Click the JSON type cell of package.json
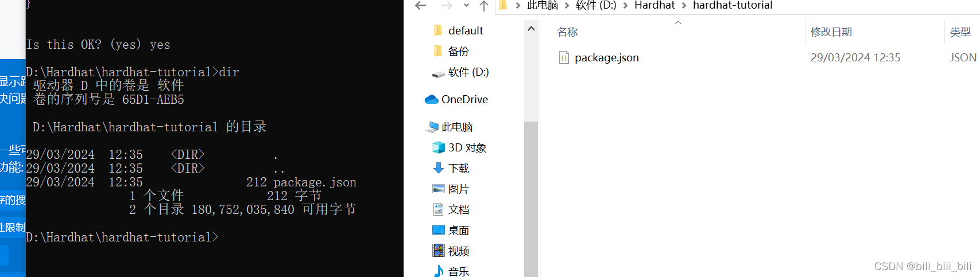Viewport: 980px width, 277px height. point(963,57)
